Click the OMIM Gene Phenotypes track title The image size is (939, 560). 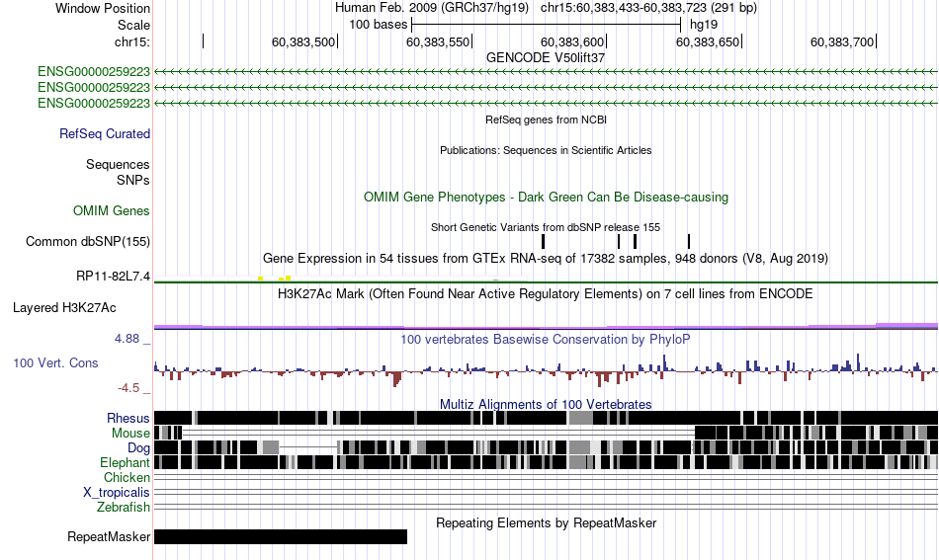[546, 197]
